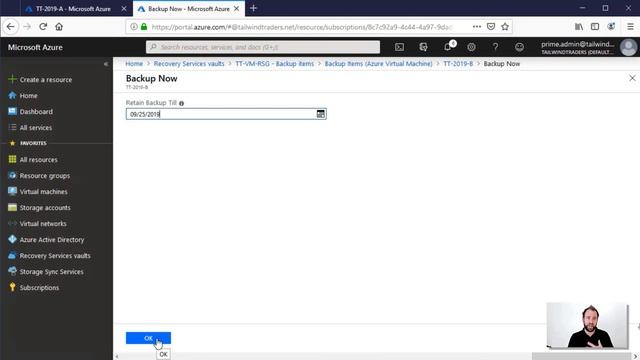Click the Microsoft Azure logo text
The width and height of the screenshot is (640, 360).
[35, 47]
